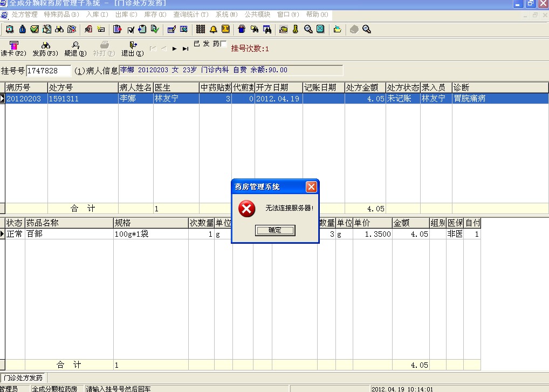Click the yellow folder with arrow icon
Image resolution: width=549 pixels, height=392 pixels.
337,30
